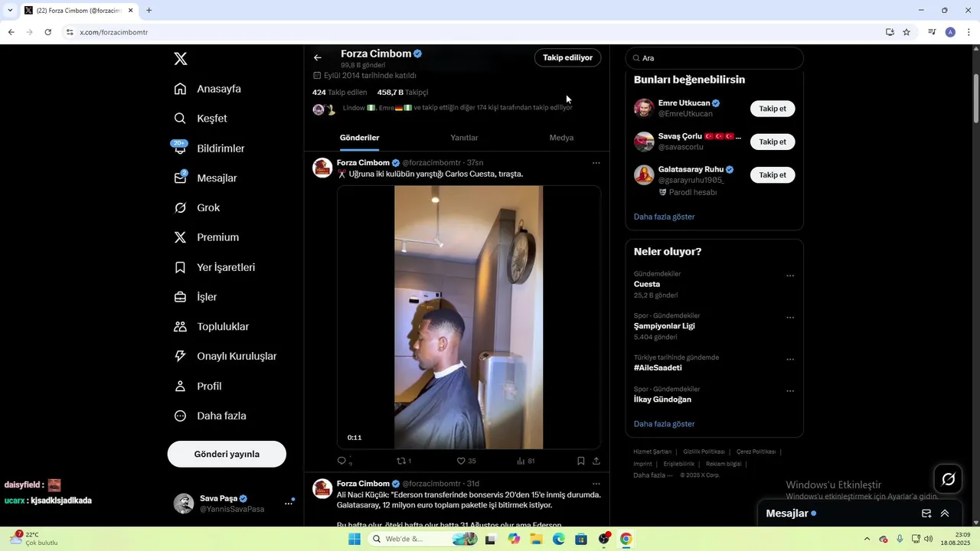Switch to Gönderiler tab
The image size is (980, 551).
click(359, 138)
